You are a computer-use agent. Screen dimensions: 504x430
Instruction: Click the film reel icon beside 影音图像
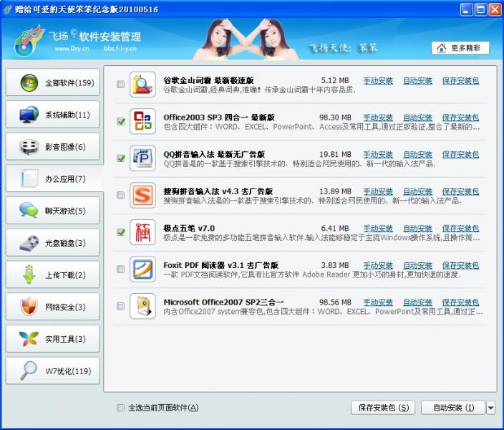click(29, 147)
